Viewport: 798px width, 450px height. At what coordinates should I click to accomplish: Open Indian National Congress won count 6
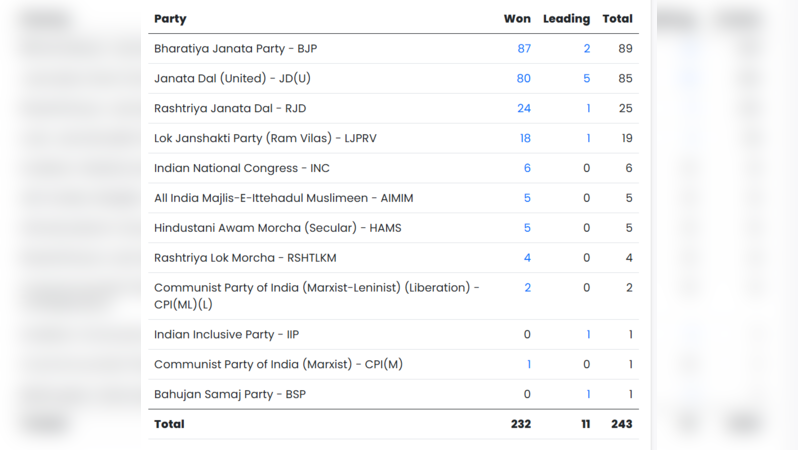(x=527, y=169)
